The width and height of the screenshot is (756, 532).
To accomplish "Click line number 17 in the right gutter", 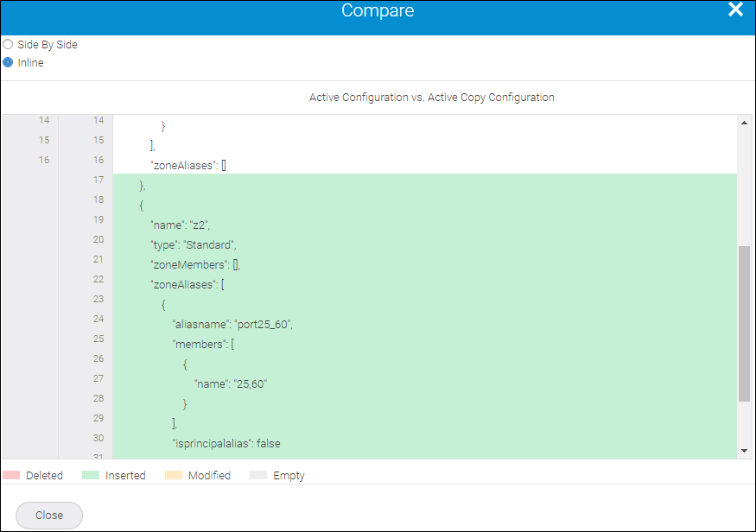I will (x=98, y=180).
